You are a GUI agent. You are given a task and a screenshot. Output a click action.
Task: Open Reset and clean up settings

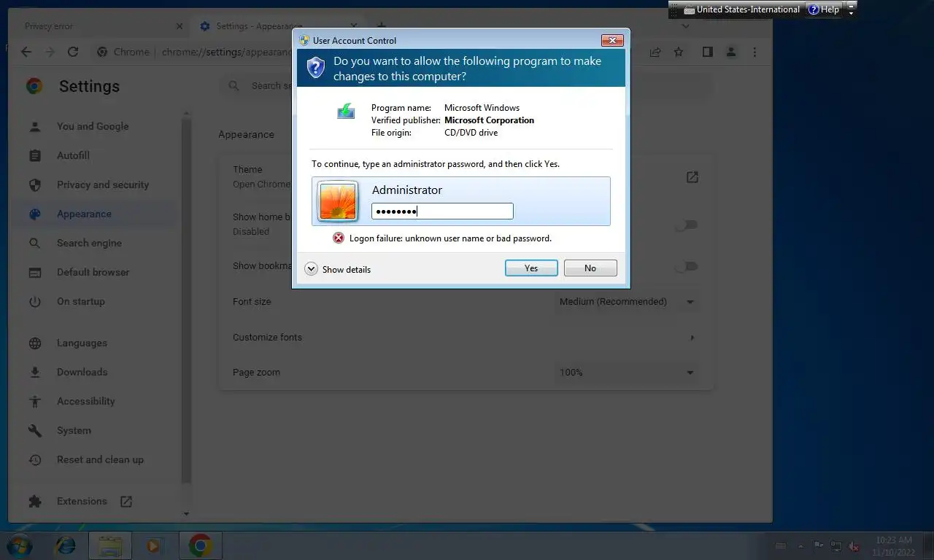(100, 459)
